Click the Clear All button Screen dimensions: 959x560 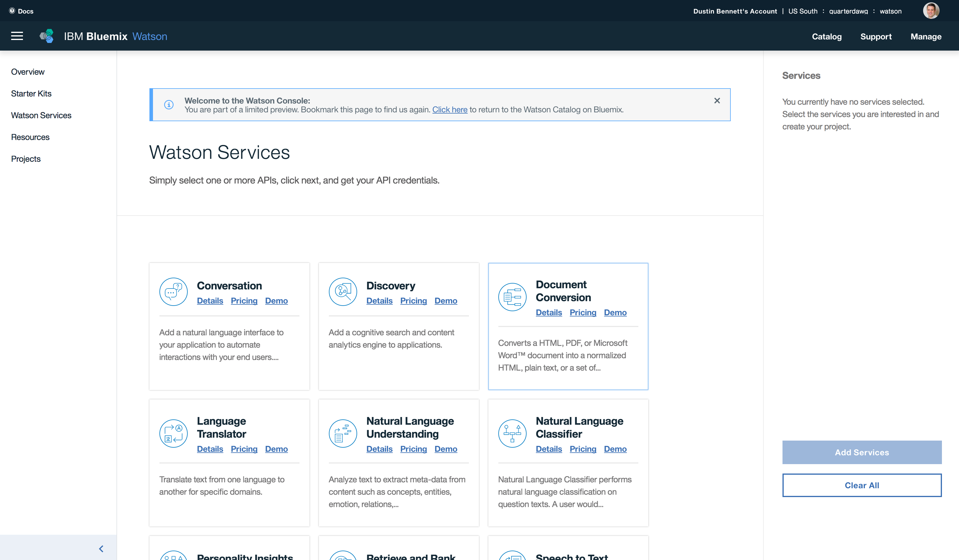point(862,485)
